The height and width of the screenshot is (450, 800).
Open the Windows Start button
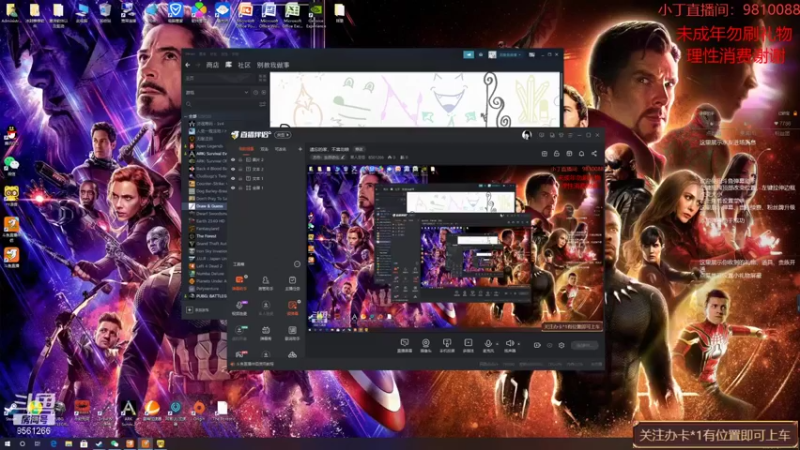[7, 444]
